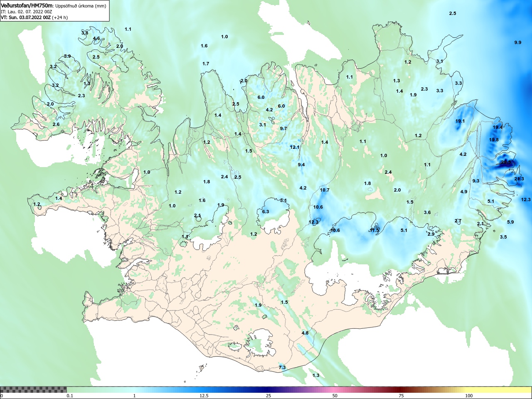Select the 2.9 map value
The height and width of the screenshot is (399, 532).
(431, 234)
